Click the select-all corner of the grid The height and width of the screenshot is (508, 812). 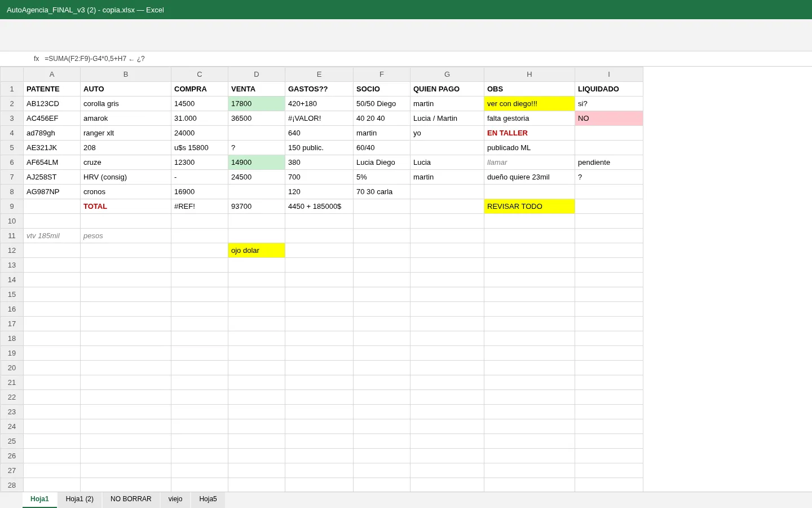(12, 75)
